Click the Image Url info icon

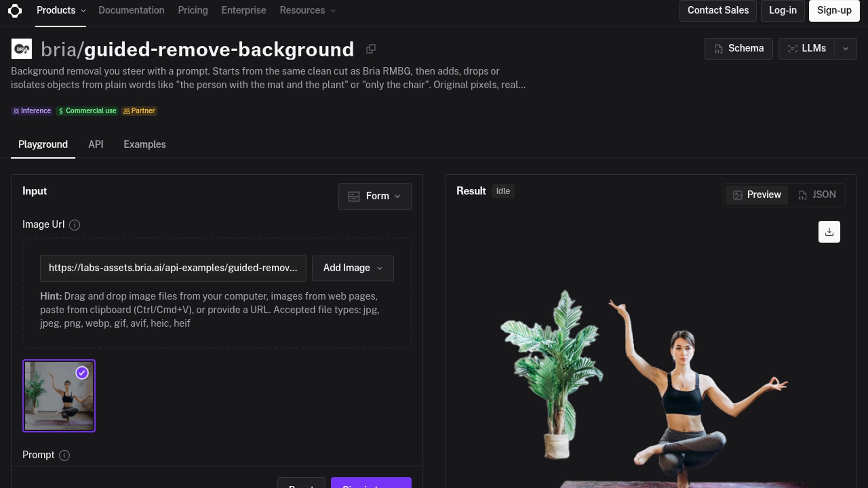pyautogui.click(x=75, y=225)
